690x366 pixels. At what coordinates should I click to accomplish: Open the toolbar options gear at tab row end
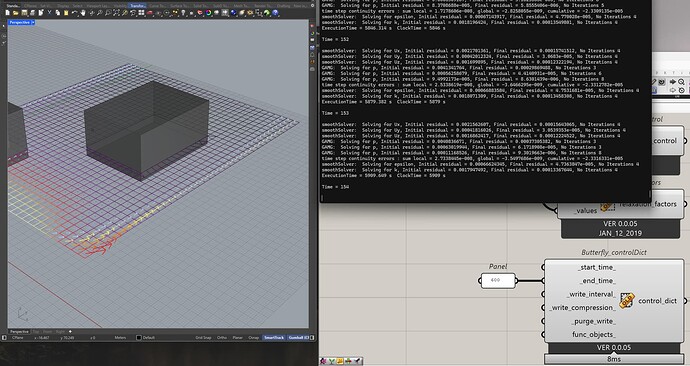point(312,6)
